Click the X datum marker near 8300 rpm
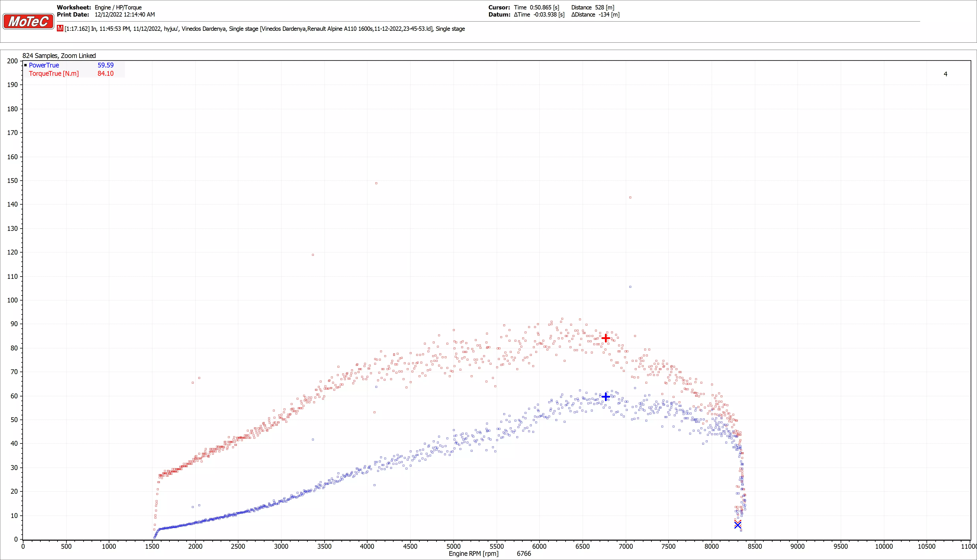This screenshot has width=977, height=560. coord(737,525)
